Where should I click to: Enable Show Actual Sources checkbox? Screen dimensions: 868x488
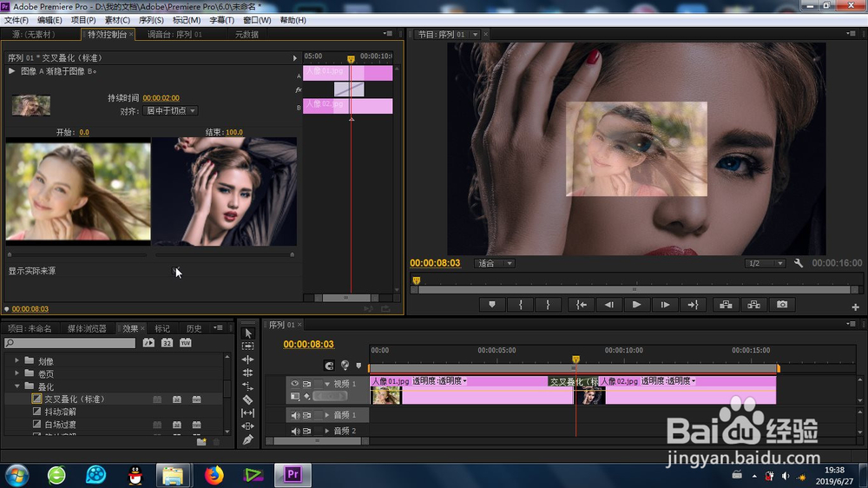point(175,271)
